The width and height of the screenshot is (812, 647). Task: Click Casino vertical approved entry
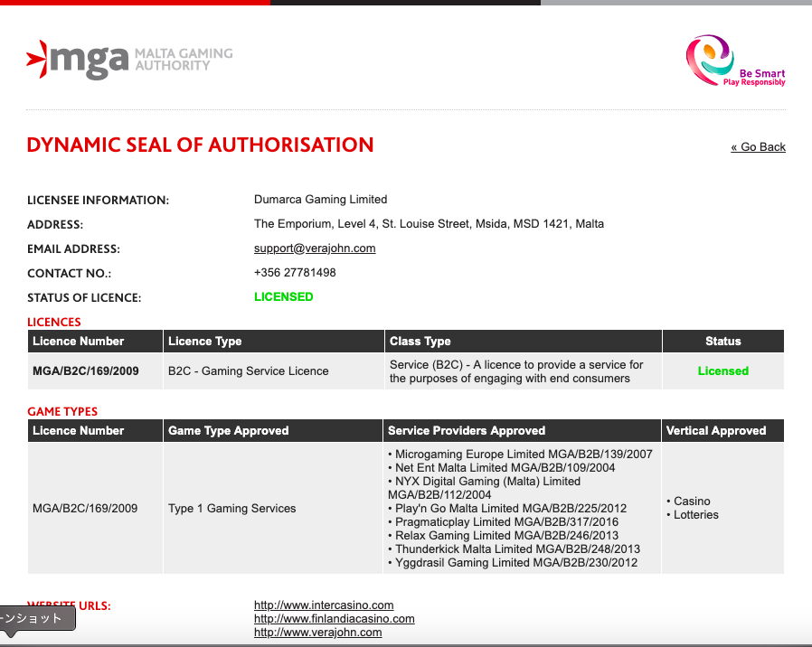click(x=689, y=501)
